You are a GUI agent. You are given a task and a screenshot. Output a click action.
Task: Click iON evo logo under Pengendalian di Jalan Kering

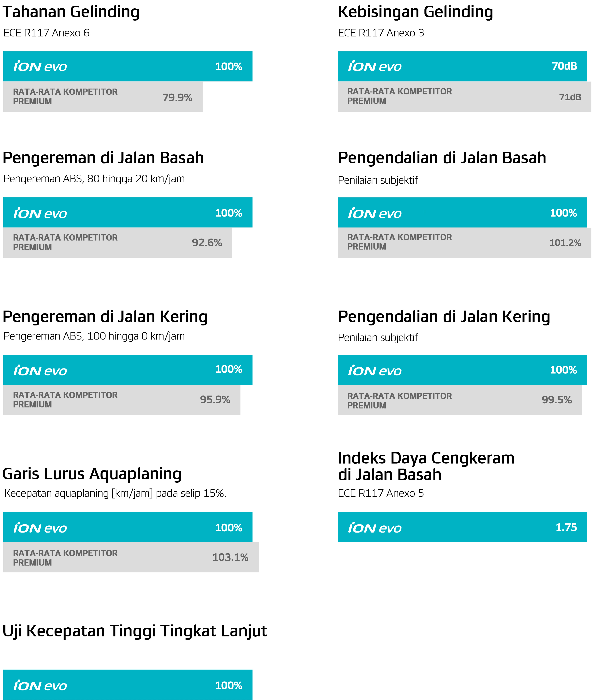coord(375,371)
